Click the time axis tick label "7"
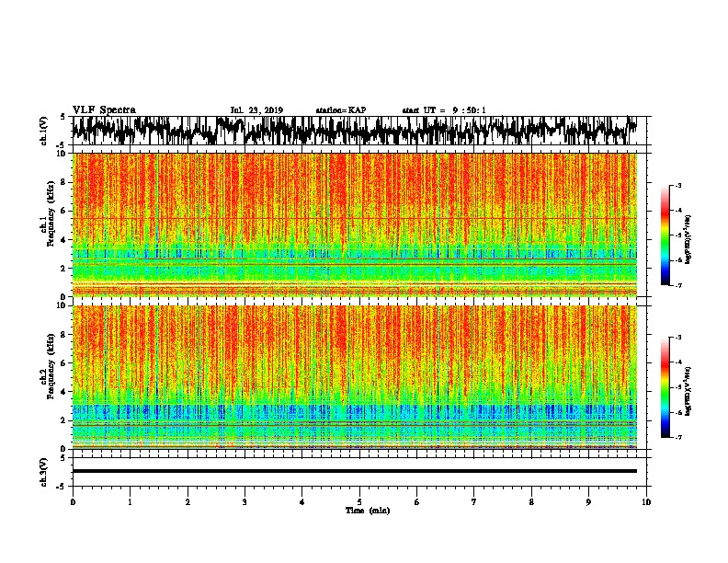 [474, 502]
